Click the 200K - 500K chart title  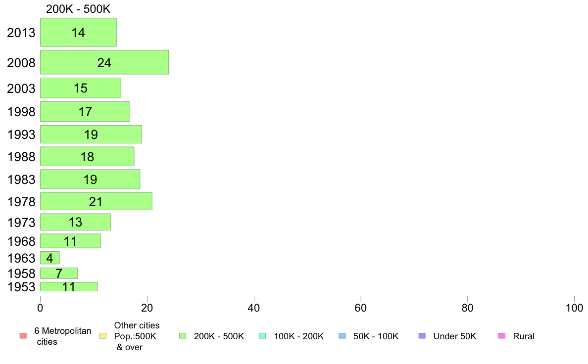tap(78, 9)
